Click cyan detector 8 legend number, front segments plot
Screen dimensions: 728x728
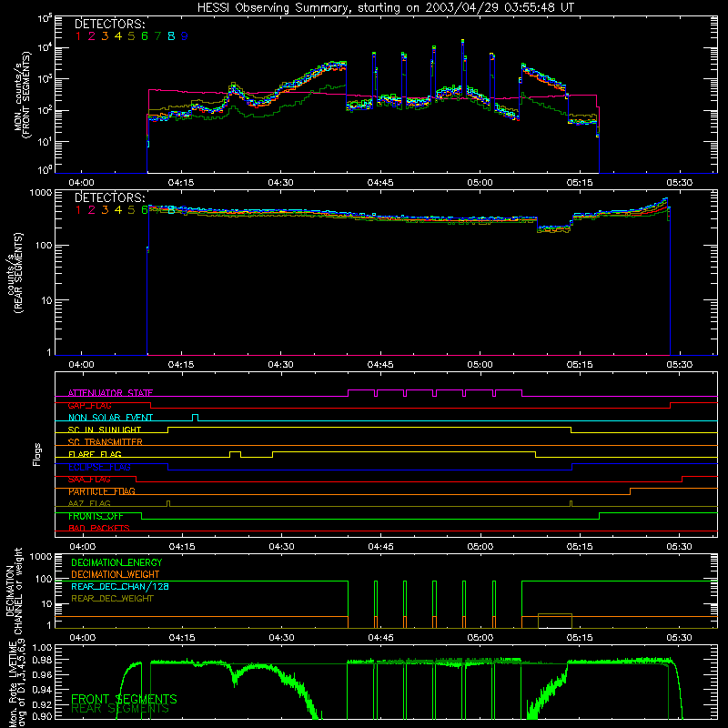pos(171,36)
